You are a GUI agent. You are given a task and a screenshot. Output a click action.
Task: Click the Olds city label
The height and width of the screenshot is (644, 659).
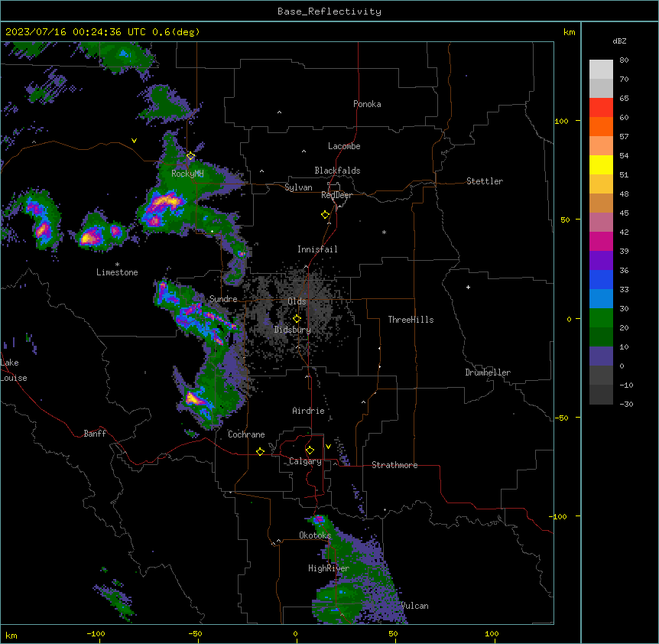(x=297, y=301)
